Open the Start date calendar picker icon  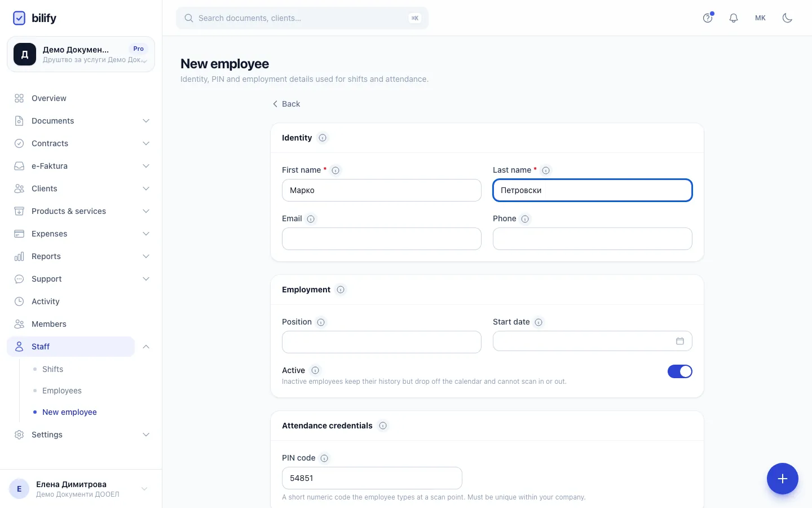[680, 341]
